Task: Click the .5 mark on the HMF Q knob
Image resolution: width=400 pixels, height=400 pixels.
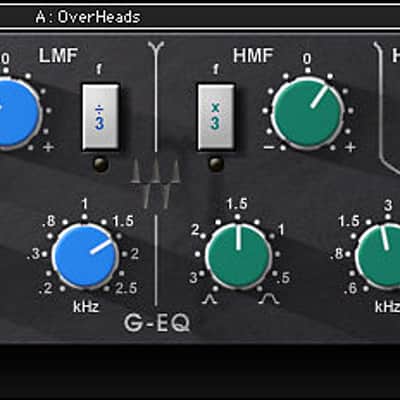Action: click(x=283, y=277)
